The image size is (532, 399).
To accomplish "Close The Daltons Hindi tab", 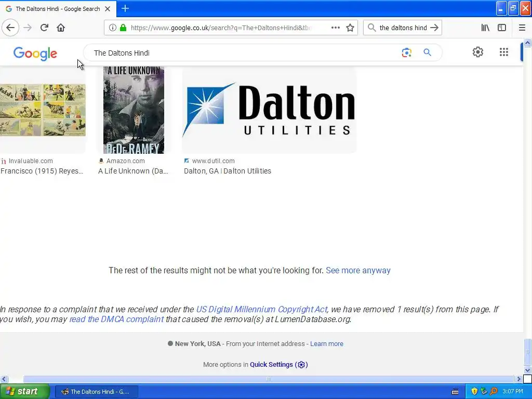I will click(108, 9).
